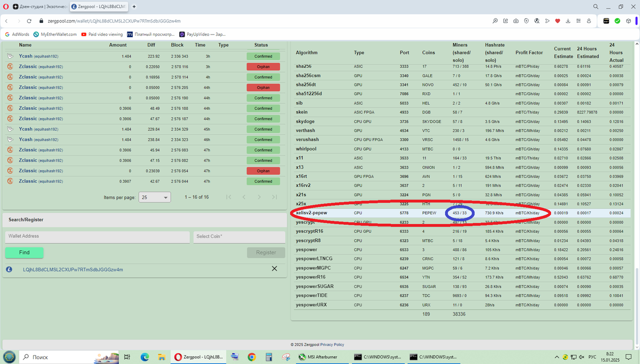This screenshot has height=364, width=640.
Task: Open tab search magnifier in title bar
Action: 596,6
